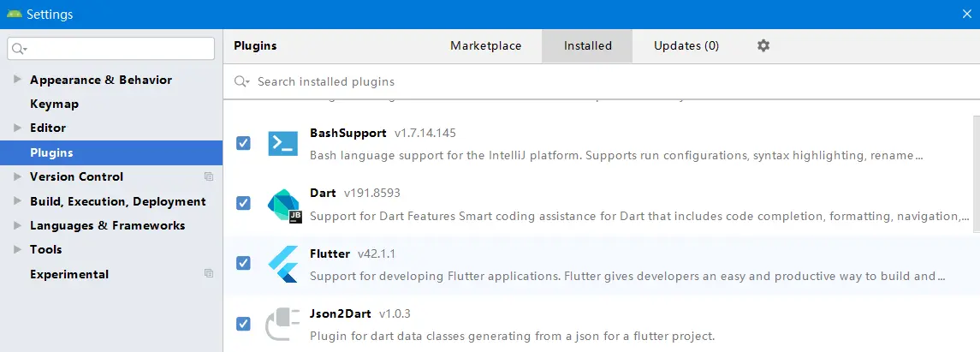The height and width of the screenshot is (352, 980).
Task: Select the Tools label in the tree
Action: (x=45, y=249)
